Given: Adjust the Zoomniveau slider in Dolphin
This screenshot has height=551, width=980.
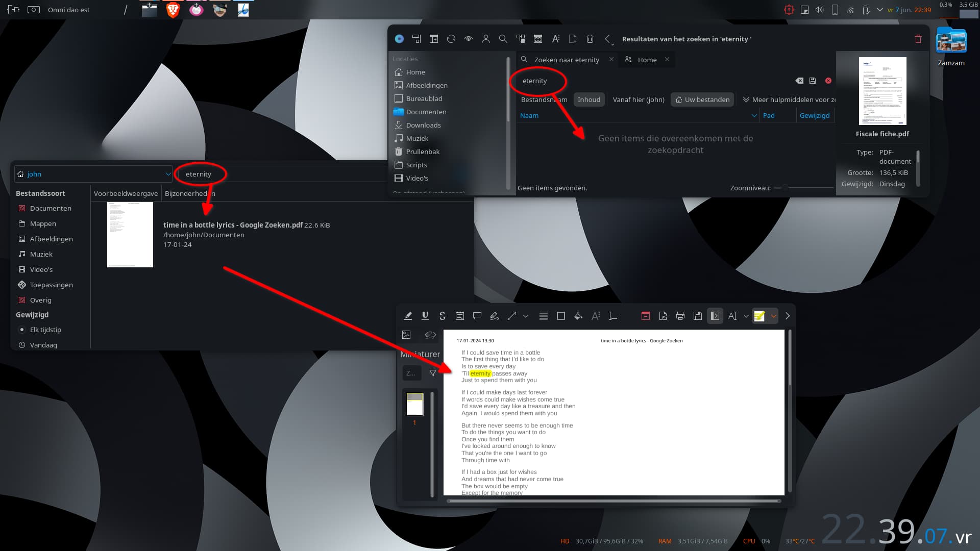Looking at the screenshot, I should pyautogui.click(x=804, y=188).
